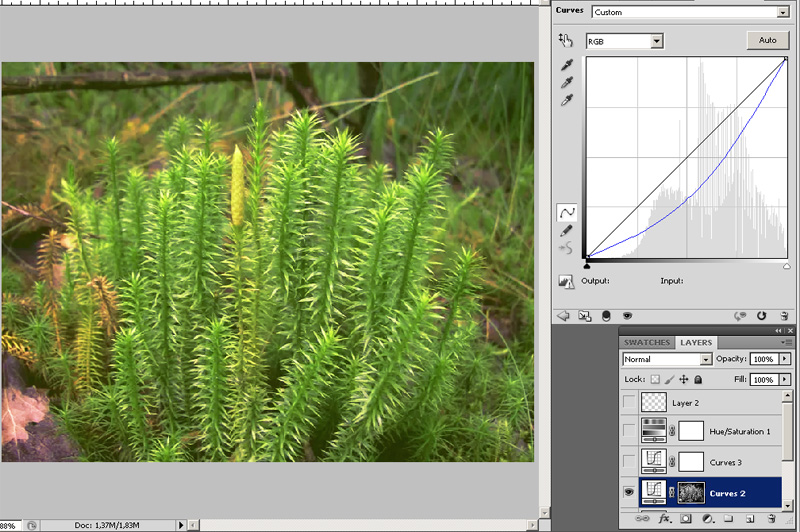Delete the Curves adjustment via trash icon

[785, 316]
